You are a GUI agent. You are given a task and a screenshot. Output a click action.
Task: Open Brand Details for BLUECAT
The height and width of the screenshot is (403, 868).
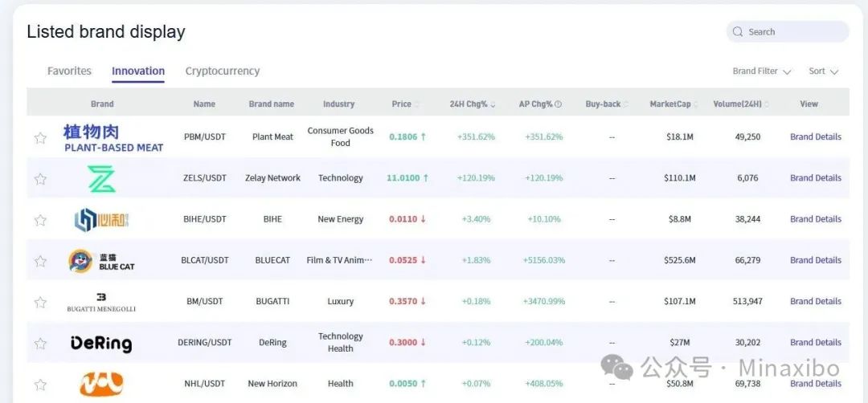[816, 260]
